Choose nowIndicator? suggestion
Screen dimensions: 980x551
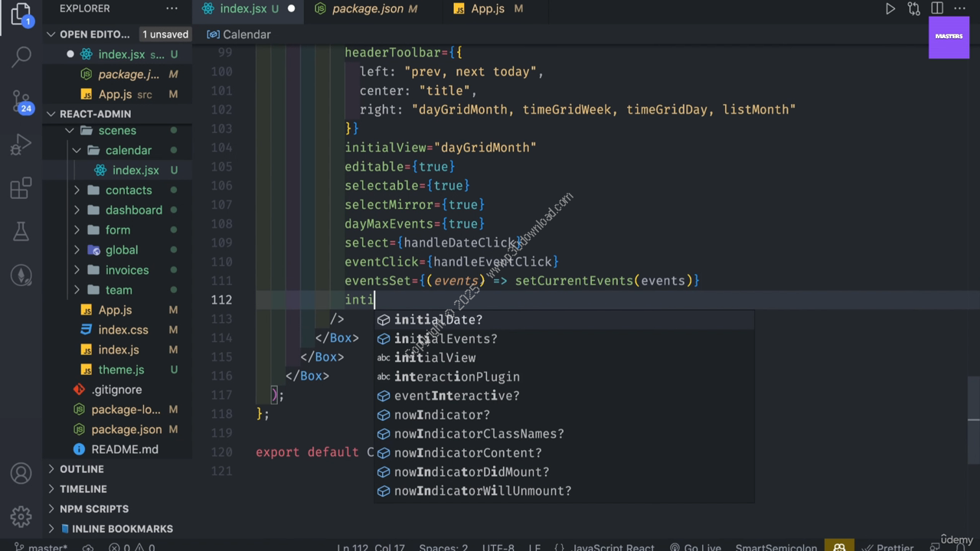(x=564, y=415)
